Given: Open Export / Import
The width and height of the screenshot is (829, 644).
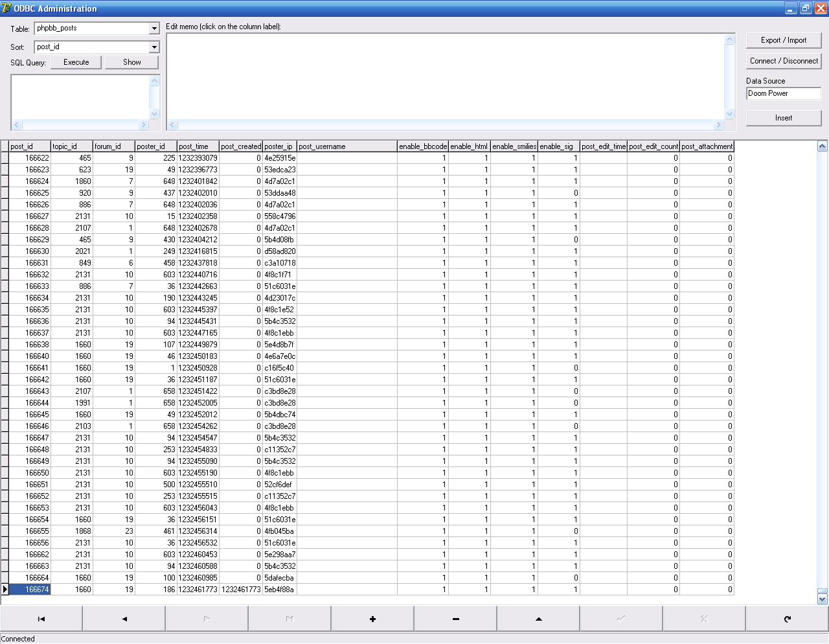Looking at the screenshot, I should coord(783,40).
